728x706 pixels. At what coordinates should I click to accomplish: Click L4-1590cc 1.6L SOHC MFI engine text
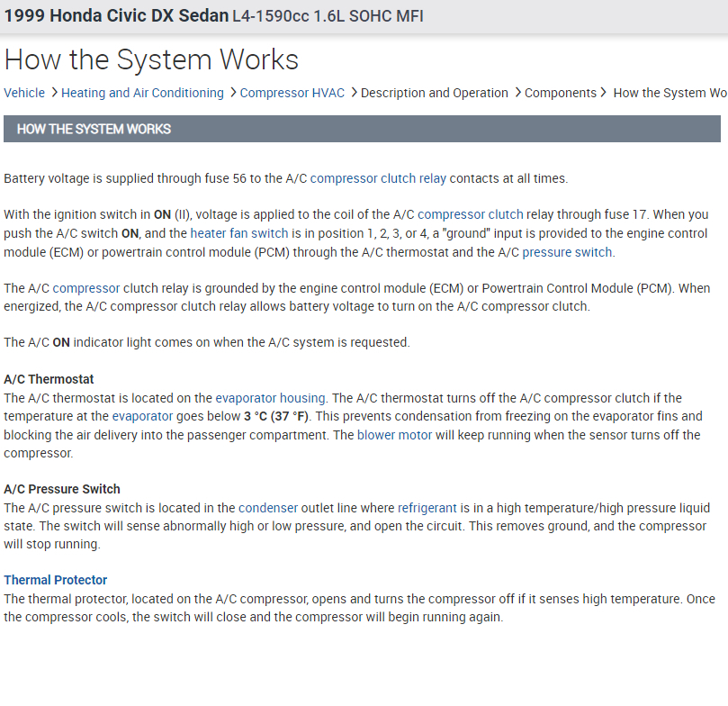[328, 16]
